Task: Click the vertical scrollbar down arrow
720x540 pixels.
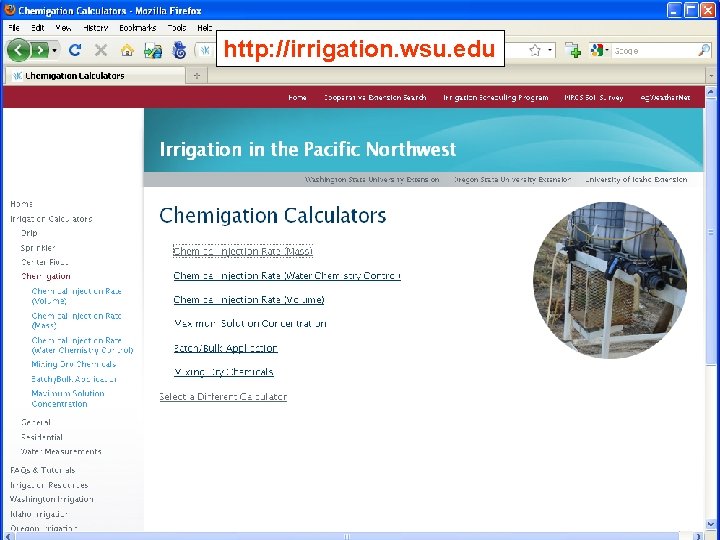Action: coord(711,524)
